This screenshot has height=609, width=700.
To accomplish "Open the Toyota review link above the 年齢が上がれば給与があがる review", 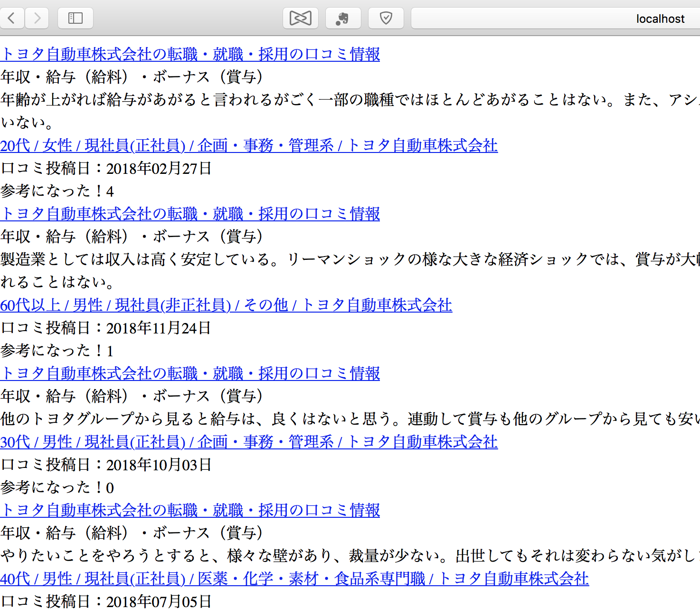I will (190, 54).
